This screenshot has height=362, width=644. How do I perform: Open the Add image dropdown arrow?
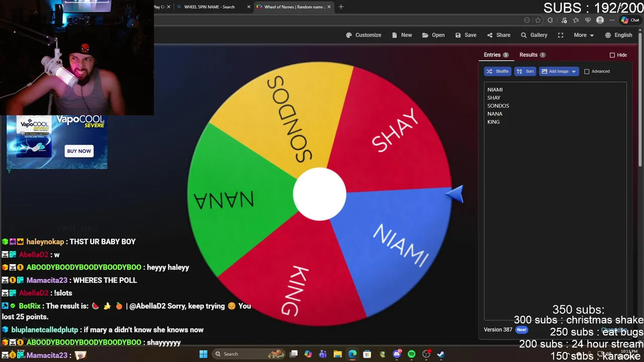pos(574,71)
